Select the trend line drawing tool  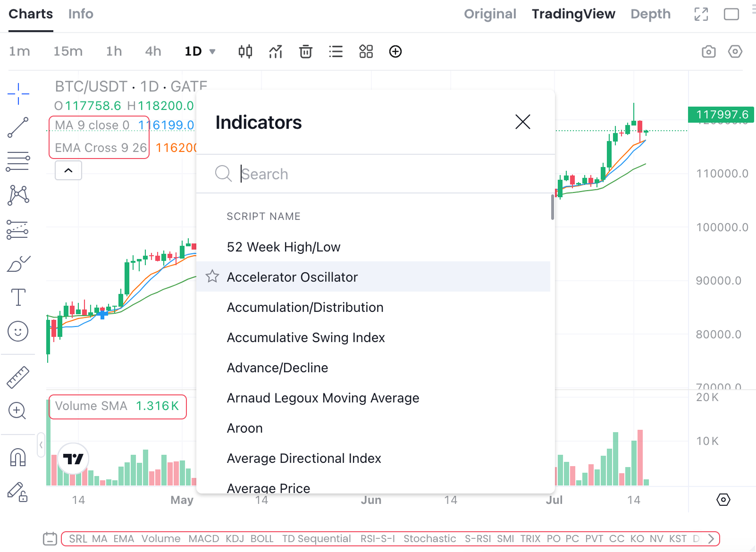18,127
